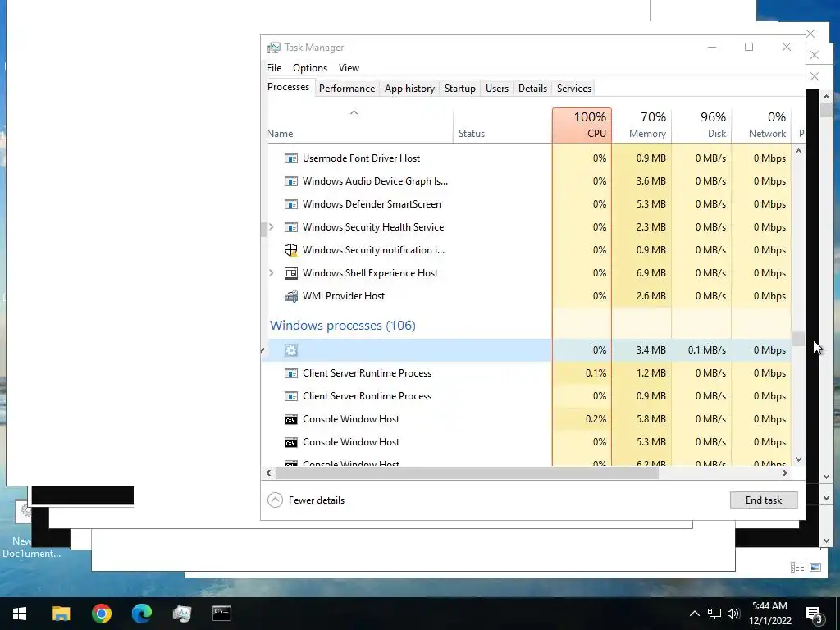The height and width of the screenshot is (630, 840).
Task: Sort processes by Network column header
Action: coord(761,126)
